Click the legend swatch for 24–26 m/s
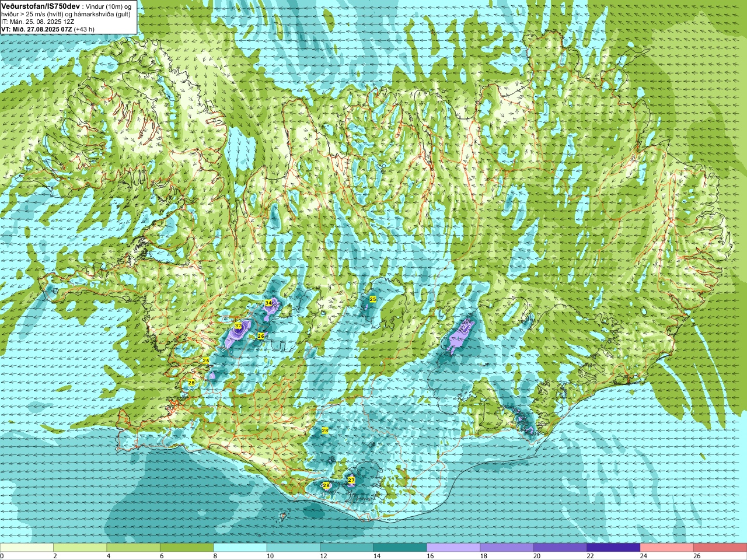This screenshot has height=560, width=747. click(x=667, y=548)
